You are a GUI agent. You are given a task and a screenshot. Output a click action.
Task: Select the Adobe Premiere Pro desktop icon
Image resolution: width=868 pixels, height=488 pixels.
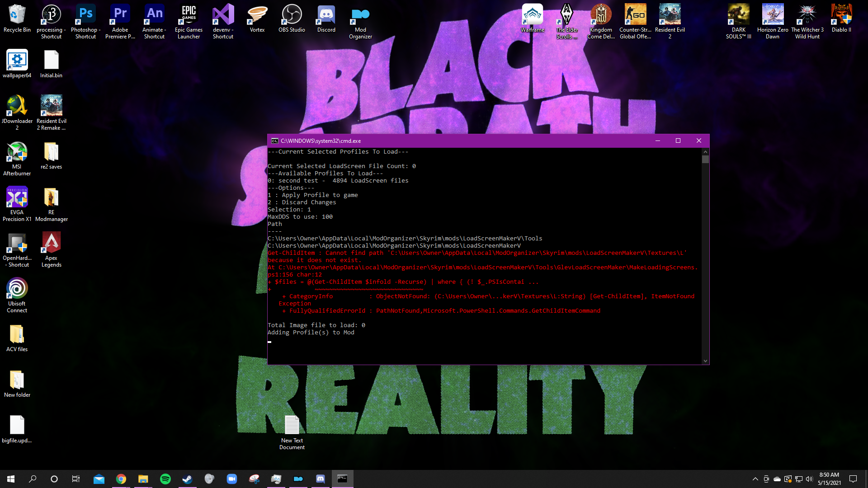click(x=120, y=22)
